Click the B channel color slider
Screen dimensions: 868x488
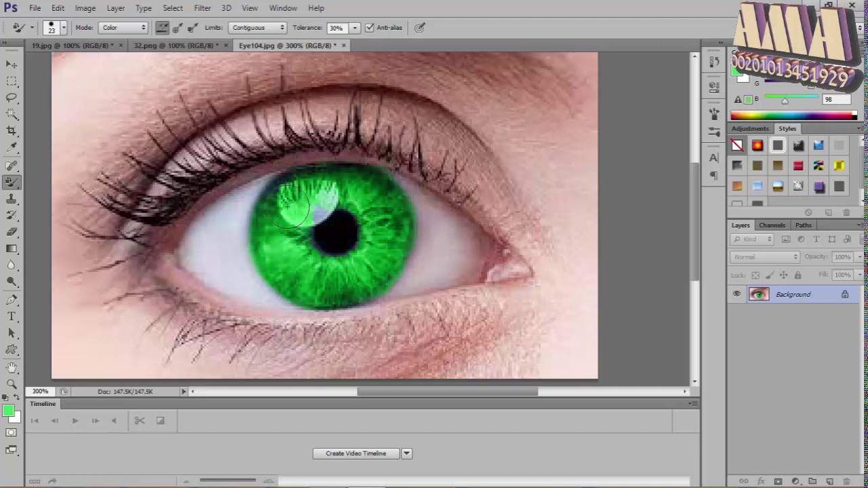790,100
